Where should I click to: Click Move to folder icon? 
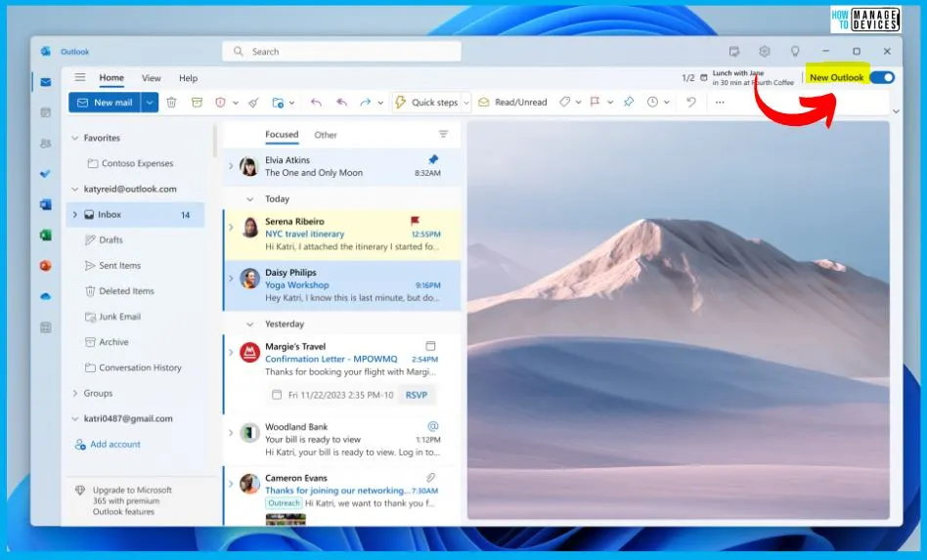(278, 103)
